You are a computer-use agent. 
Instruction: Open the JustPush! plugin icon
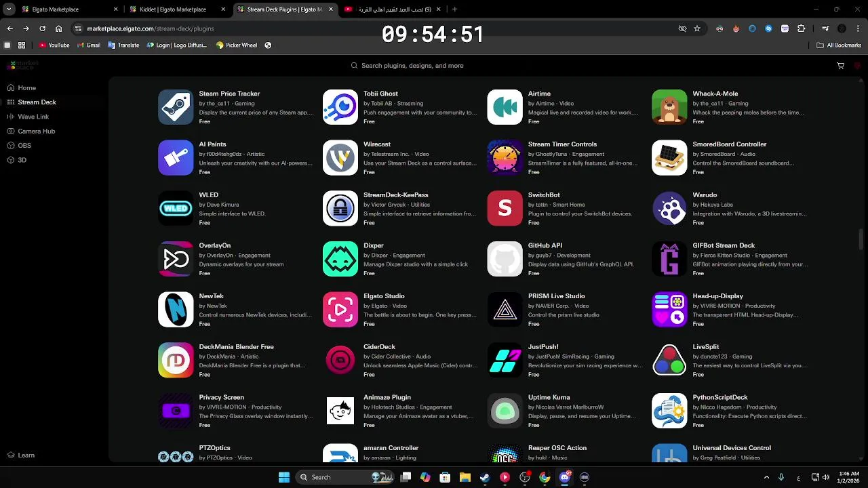tap(505, 360)
